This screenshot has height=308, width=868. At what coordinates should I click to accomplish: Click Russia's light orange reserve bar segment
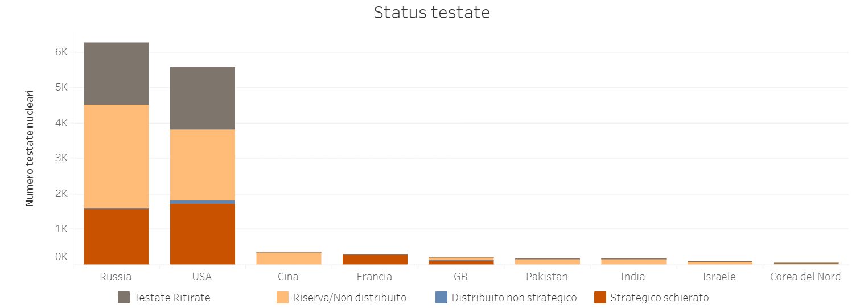tap(116, 157)
